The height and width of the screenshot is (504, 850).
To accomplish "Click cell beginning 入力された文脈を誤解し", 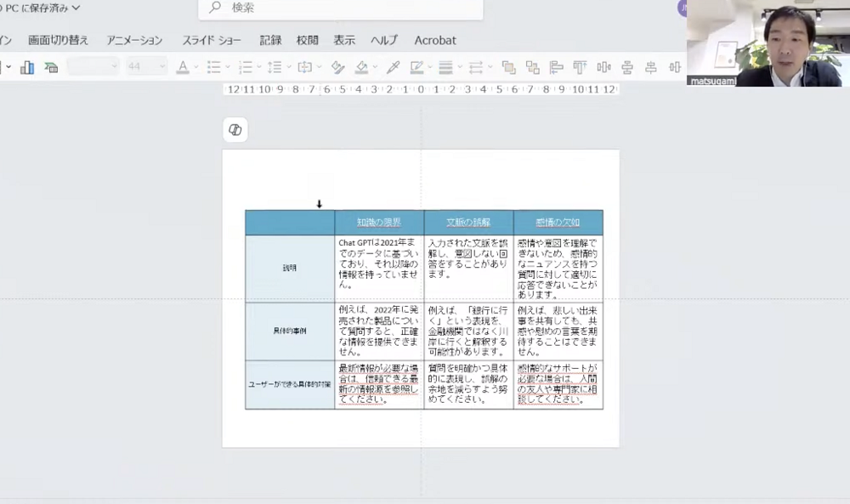I will click(x=468, y=269).
